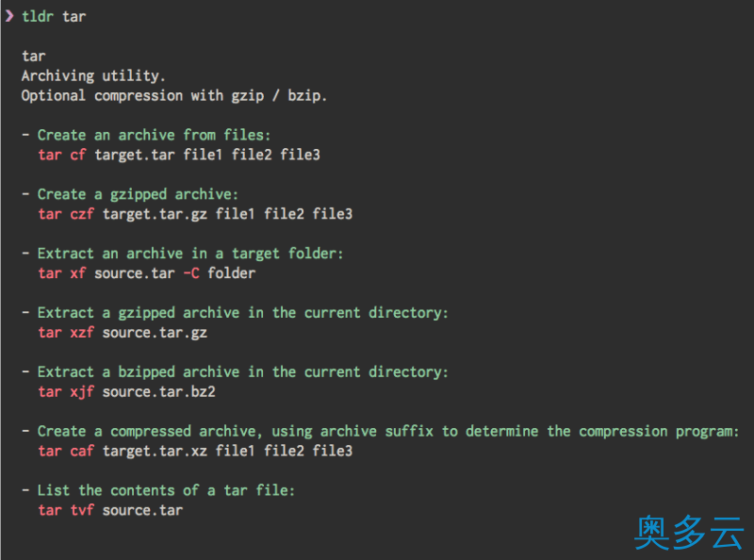The image size is (754, 560).
Task: Click 'Create a gzipped archive:' heading
Action: [x=138, y=194]
